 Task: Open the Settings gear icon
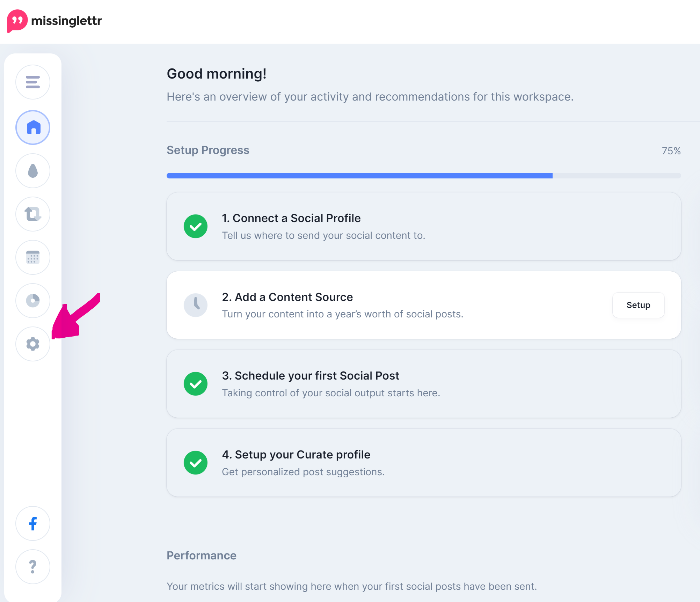33,344
